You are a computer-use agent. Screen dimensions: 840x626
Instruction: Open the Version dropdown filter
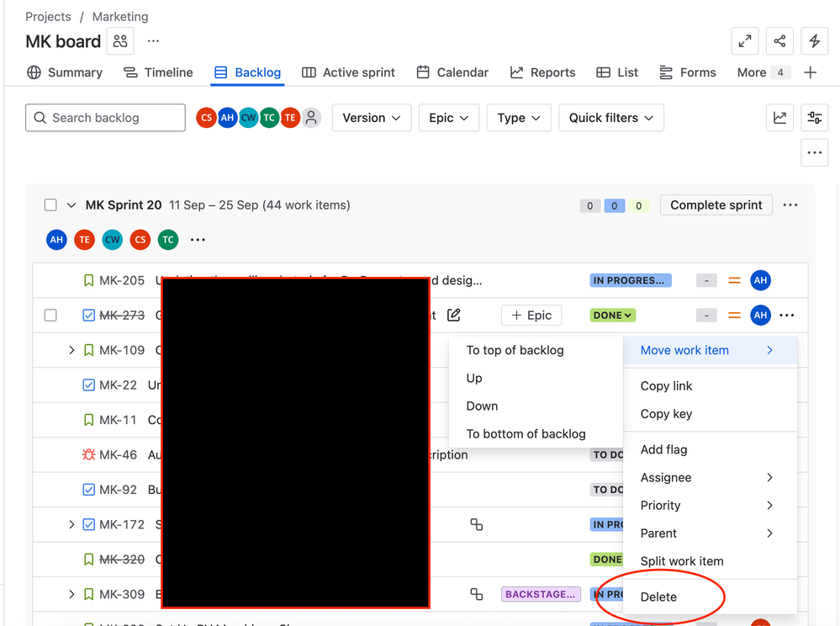372,118
